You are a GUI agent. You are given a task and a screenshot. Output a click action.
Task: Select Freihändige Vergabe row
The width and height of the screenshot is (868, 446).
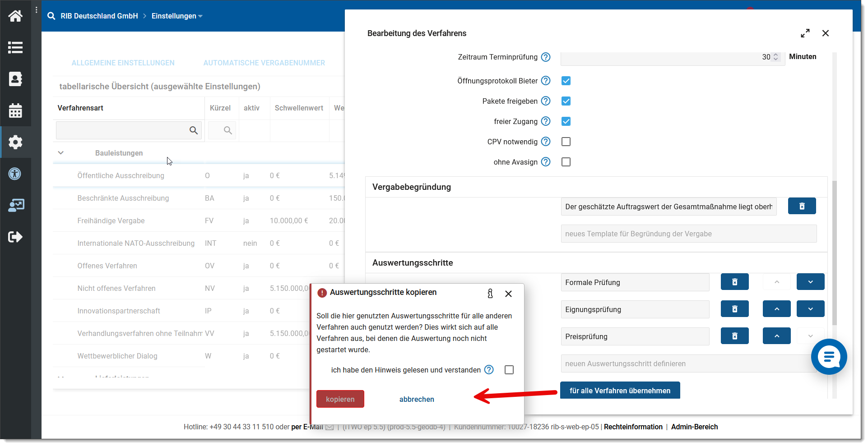(x=199, y=221)
